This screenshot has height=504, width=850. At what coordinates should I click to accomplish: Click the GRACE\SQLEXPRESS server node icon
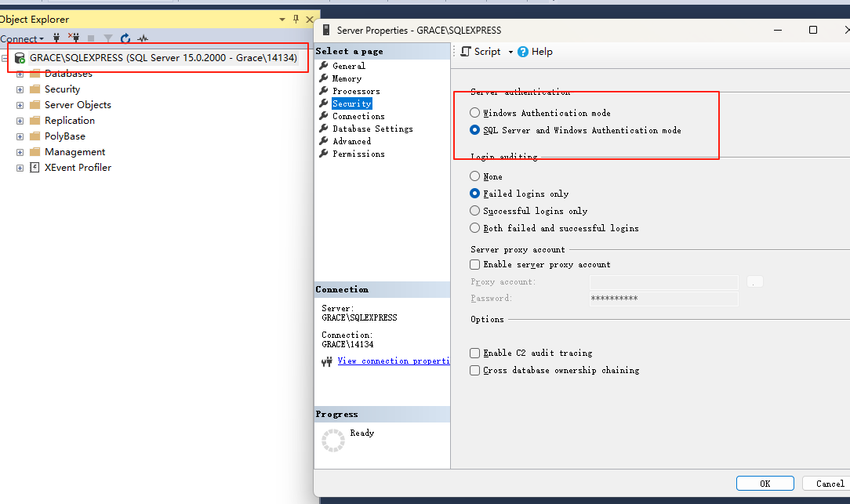20,58
